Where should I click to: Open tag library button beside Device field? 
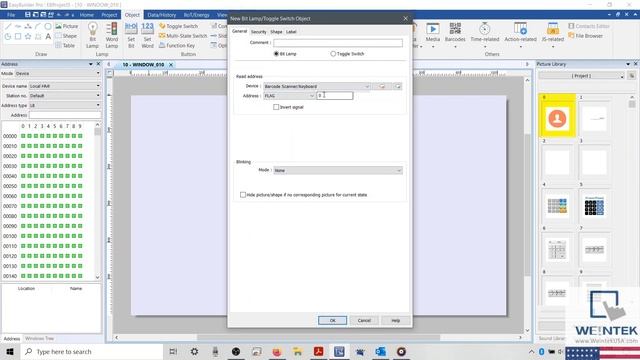398,86
